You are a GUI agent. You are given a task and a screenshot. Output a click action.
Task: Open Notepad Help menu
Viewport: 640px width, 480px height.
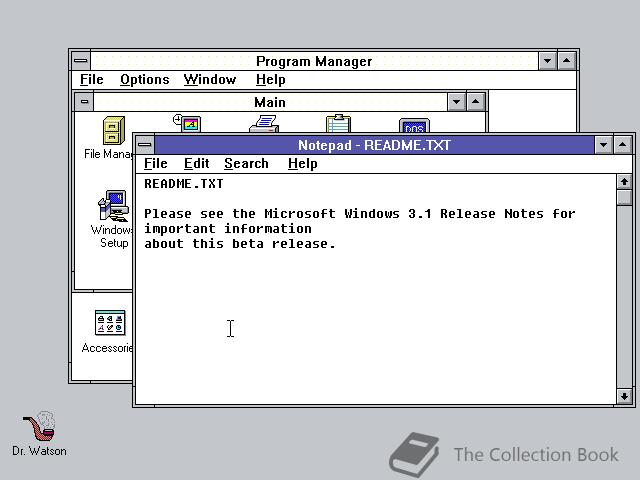pos(302,164)
